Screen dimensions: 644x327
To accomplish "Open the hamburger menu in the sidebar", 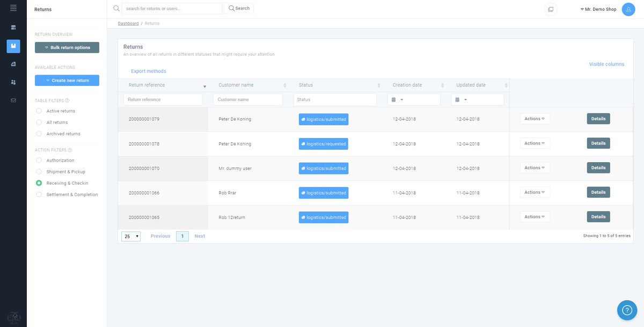I will pos(13,8).
